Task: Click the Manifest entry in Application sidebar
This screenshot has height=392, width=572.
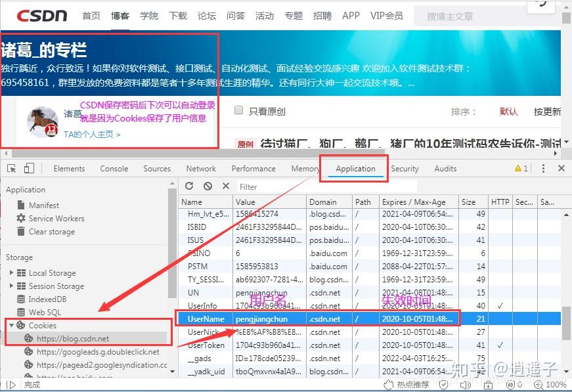Action: (x=44, y=206)
